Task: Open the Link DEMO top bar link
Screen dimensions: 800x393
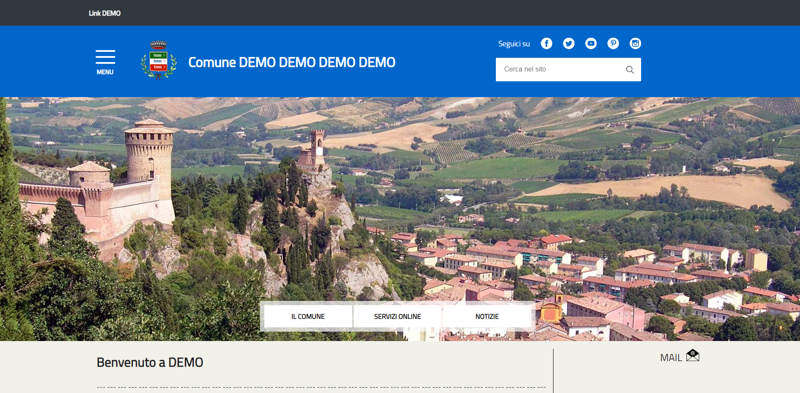Action: click(x=105, y=13)
